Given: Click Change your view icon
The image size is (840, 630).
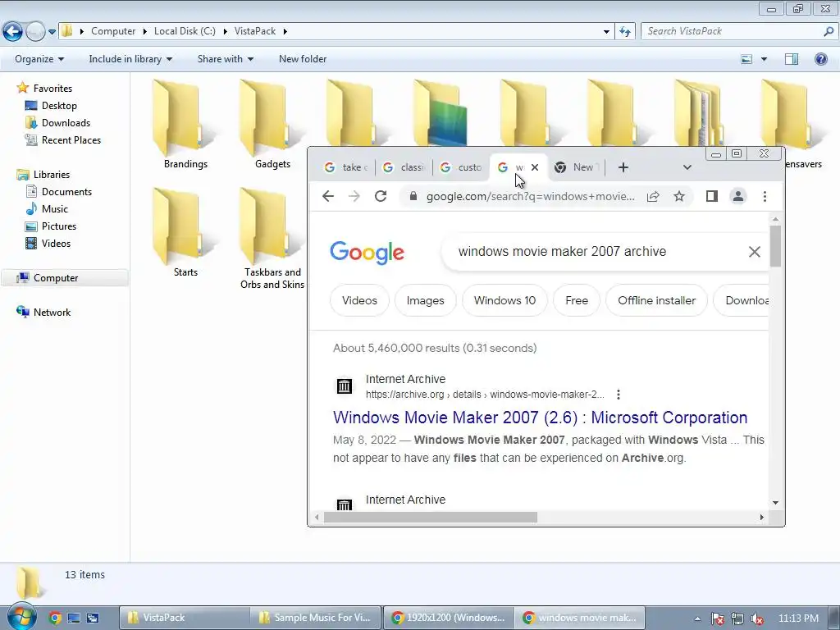Looking at the screenshot, I should (x=746, y=59).
